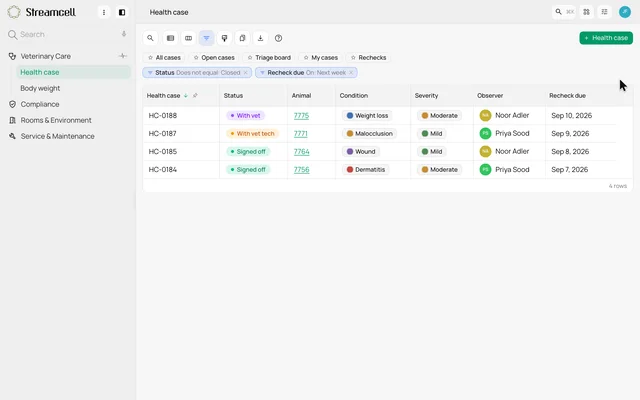Toggle the filter icon in the toolbar
This screenshot has width=640, height=400.
[x=206, y=38]
